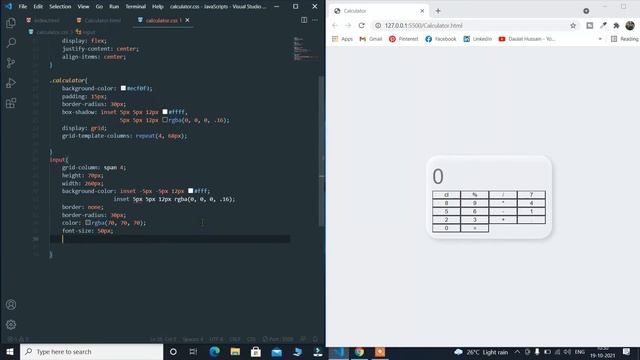
Task: Open the Windows Start menu
Action: click(x=10, y=351)
